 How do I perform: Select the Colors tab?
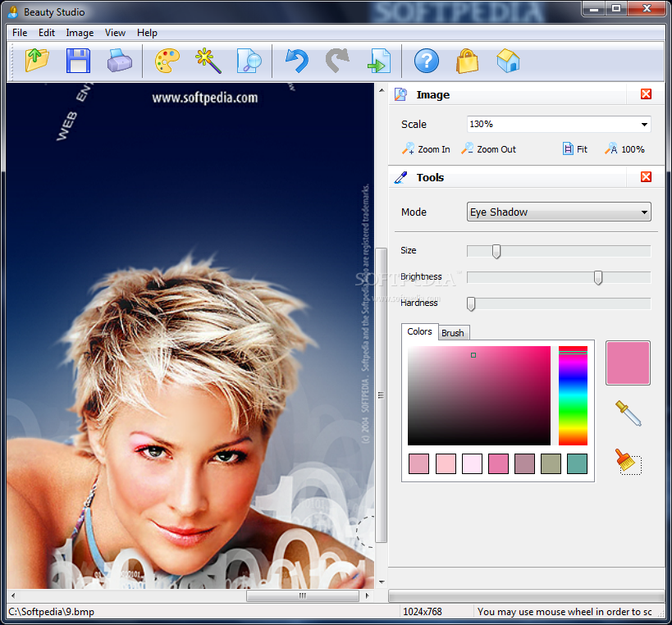tap(419, 331)
